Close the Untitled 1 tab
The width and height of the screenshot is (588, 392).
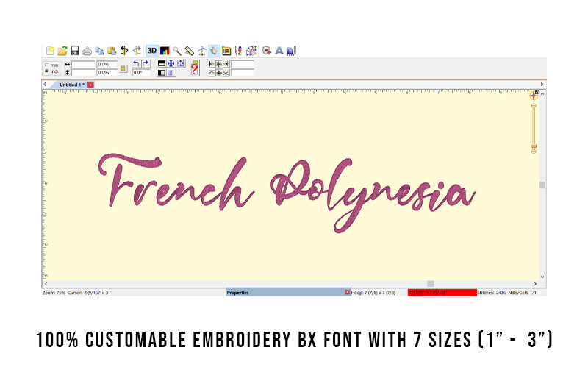[x=90, y=85]
